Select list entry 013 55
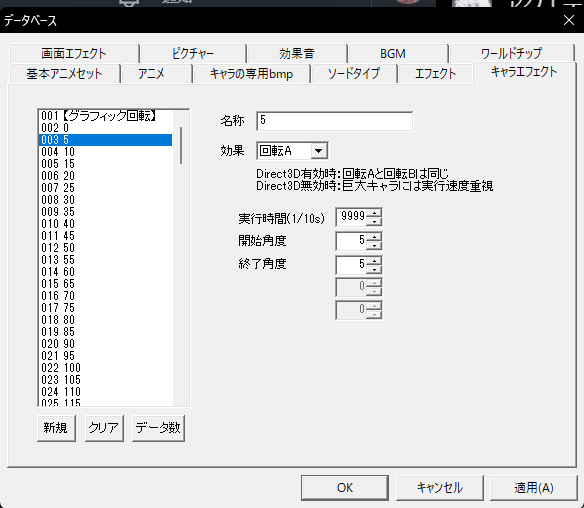 [105, 260]
